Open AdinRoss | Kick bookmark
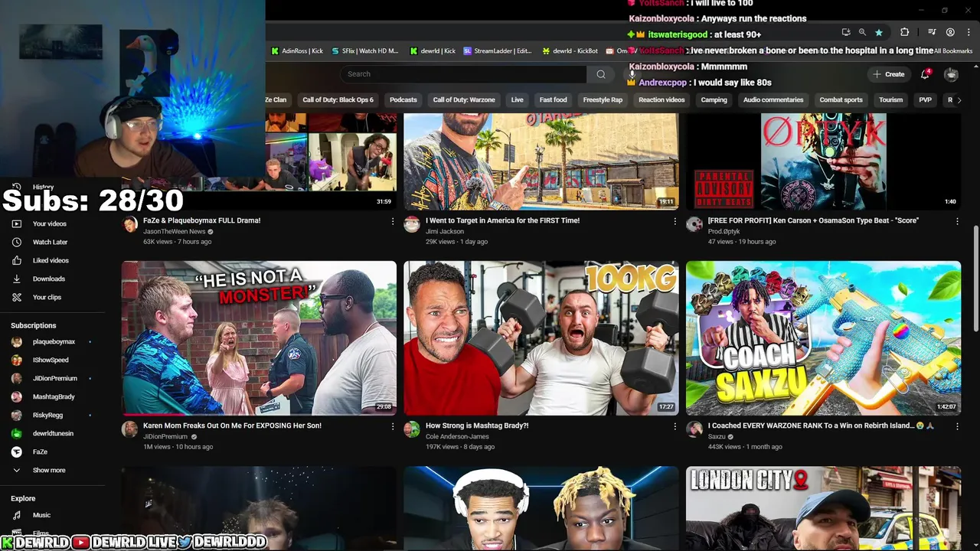Viewport: 980px width, 551px height. 297,51
